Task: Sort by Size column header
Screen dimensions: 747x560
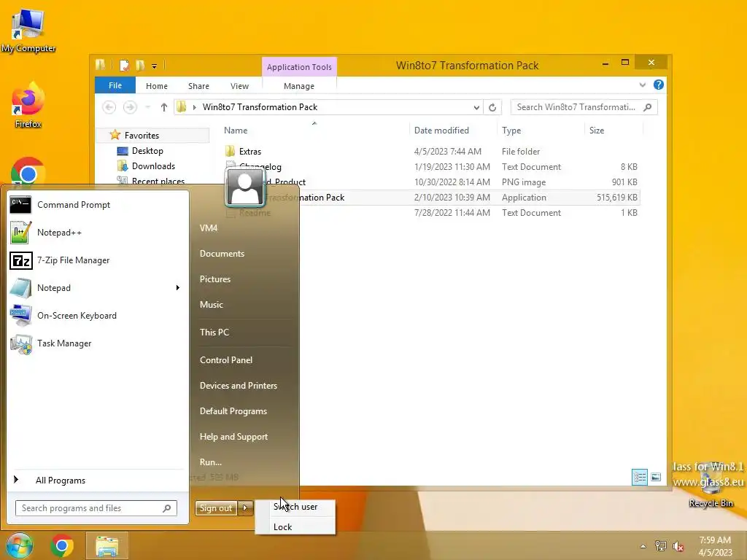Action: tap(614, 131)
